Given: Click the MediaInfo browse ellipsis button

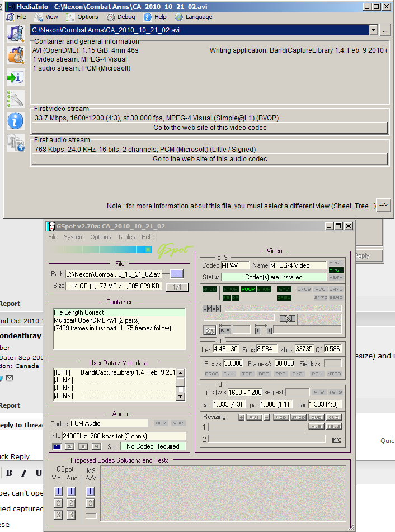Looking at the screenshot, I should pyautogui.click(x=385, y=30).
